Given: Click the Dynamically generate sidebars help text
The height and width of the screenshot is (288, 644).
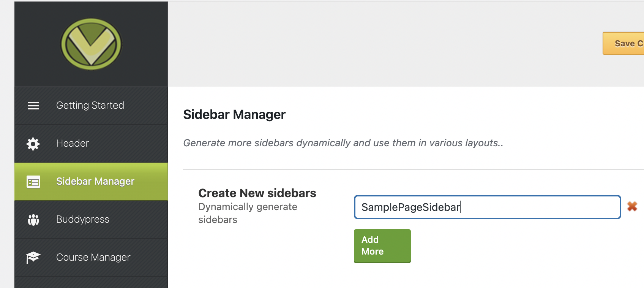Looking at the screenshot, I should point(248,213).
